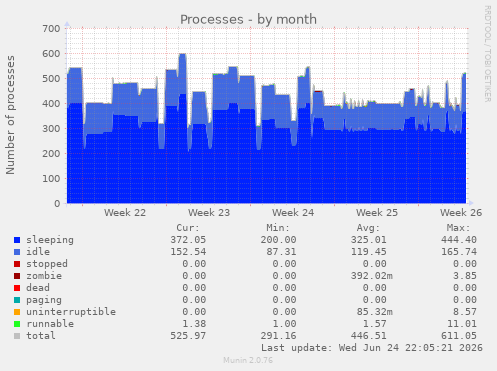Image resolution: width=497 pixels, height=371 pixels.
Task: Click the total legend color swatch
Action: (x=17, y=336)
